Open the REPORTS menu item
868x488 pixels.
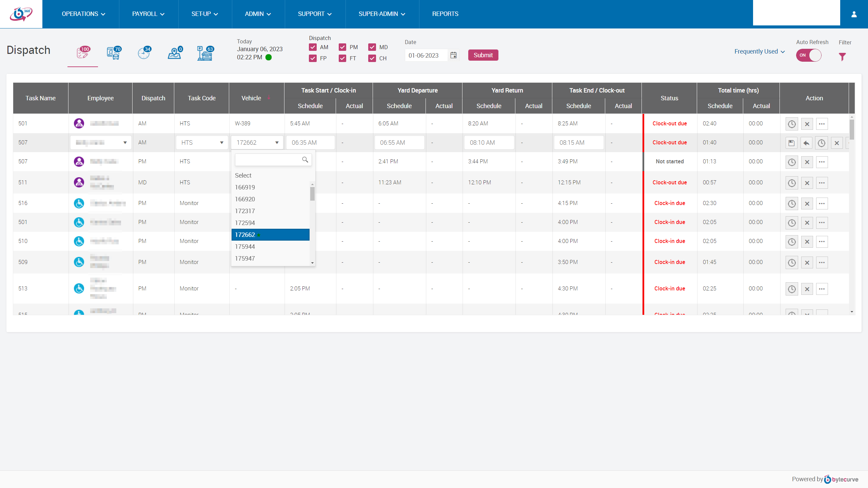pos(445,14)
